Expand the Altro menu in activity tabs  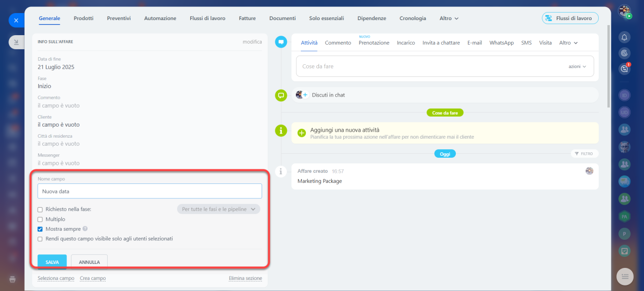click(569, 43)
